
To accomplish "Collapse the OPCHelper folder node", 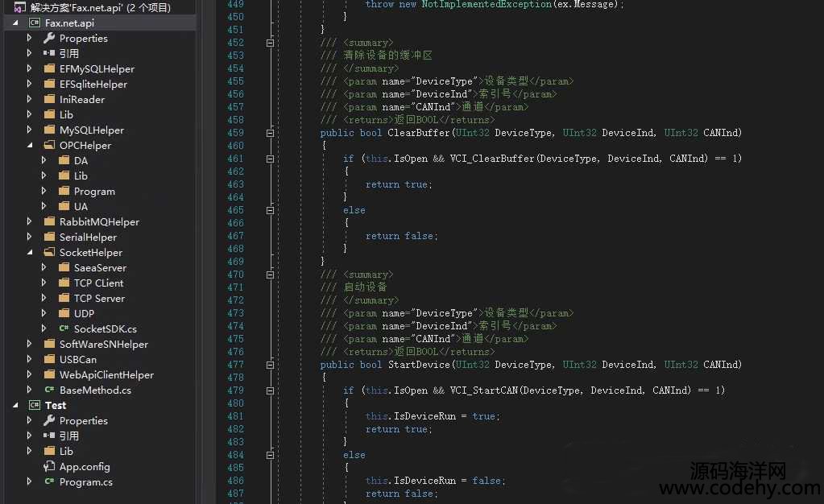I will click(30, 146).
